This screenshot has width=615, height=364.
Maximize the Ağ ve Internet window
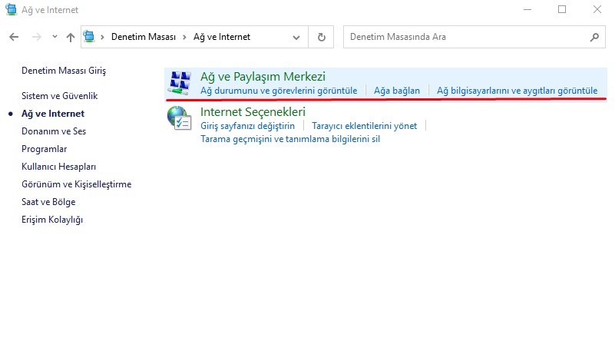pyautogui.click(x=562, y=9)
